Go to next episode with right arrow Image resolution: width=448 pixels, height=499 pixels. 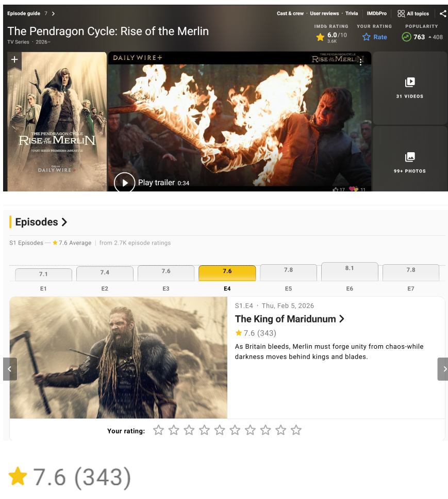pyautogui.click(x=443, y=369)
